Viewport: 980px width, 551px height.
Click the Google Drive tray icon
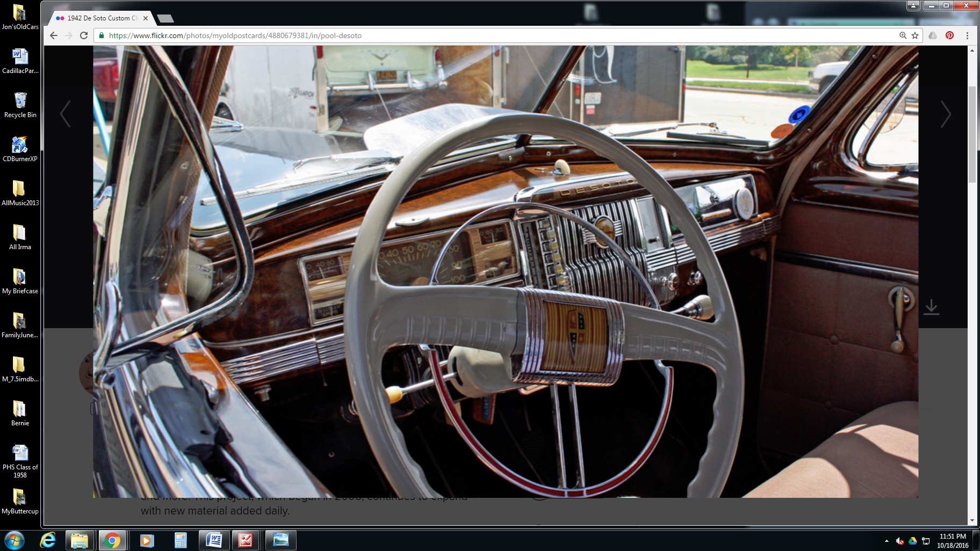913,541
